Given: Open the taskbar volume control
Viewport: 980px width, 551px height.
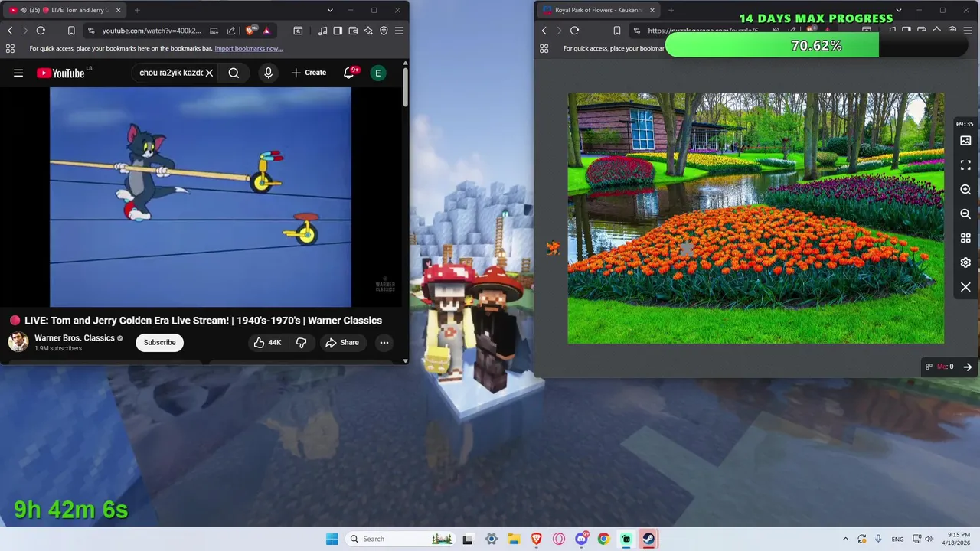Looking at the screenshot, I should click(929, 539).
